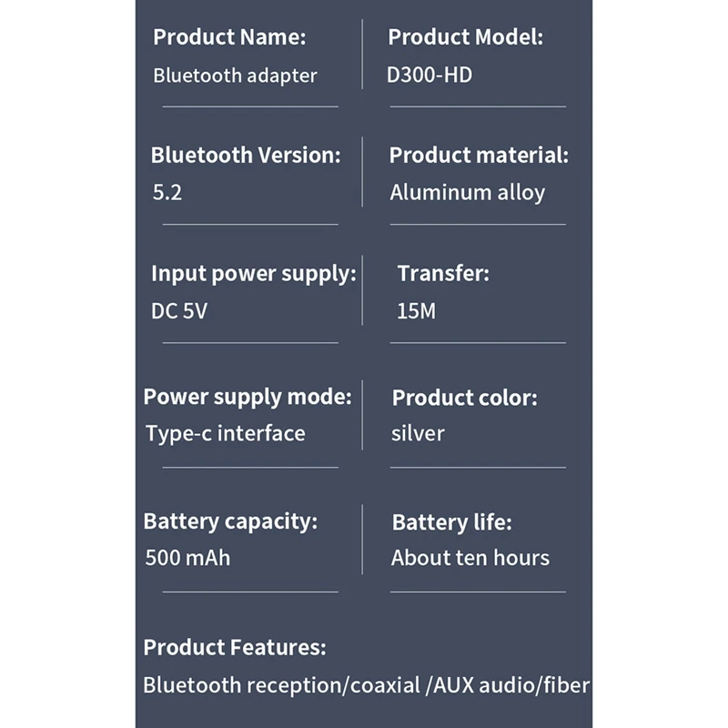Click the Product Features heading
The width and height of the screenshot is (728, 728).
235,647
